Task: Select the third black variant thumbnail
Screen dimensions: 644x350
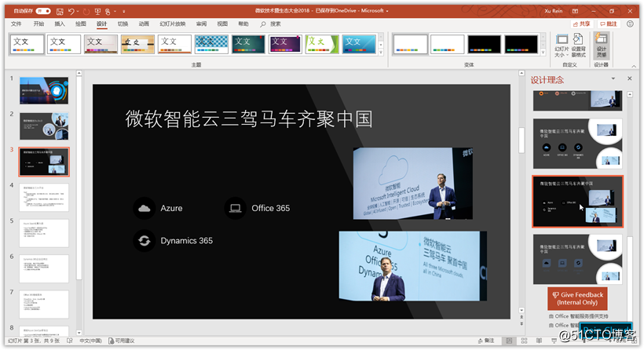Action: tap(485, 44)
